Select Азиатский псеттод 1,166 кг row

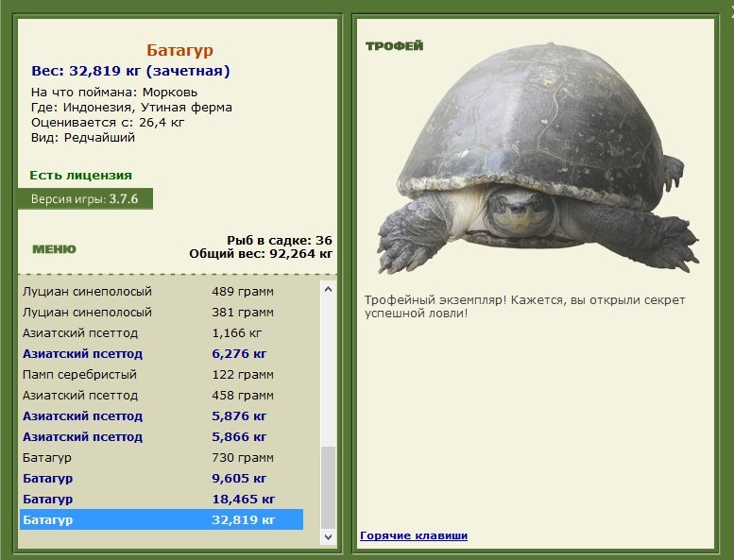pyautogui.click(x=162, y=333)
